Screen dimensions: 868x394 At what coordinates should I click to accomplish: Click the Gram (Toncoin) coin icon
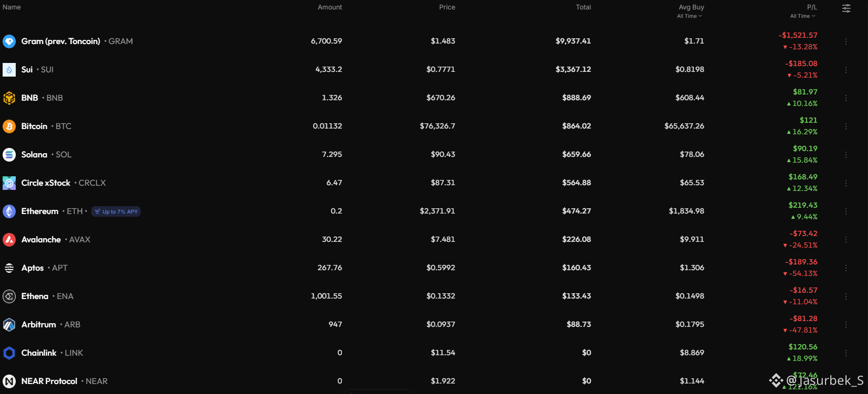[x=9, y=41]
